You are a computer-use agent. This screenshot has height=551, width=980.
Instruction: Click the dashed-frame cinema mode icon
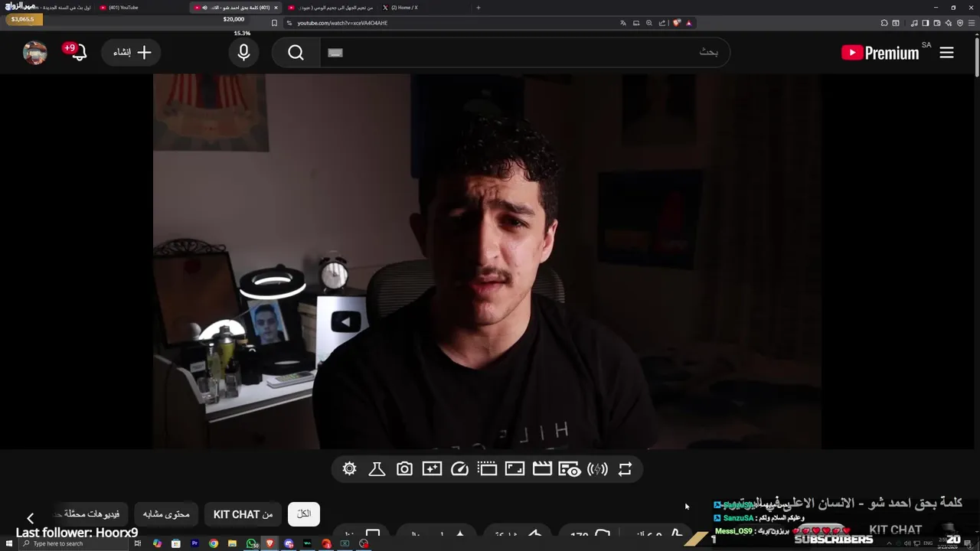pyautogui.click(x=487, y=469)
